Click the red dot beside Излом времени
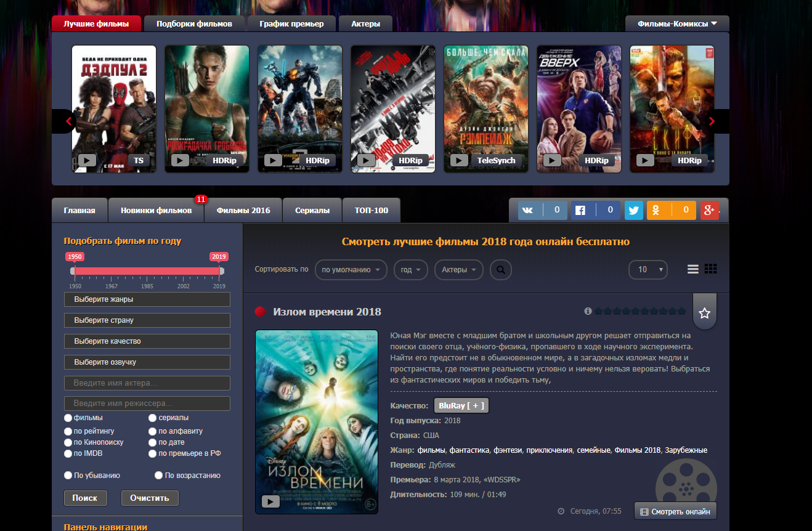The image size is (812, 531). [x=260, y=312]
